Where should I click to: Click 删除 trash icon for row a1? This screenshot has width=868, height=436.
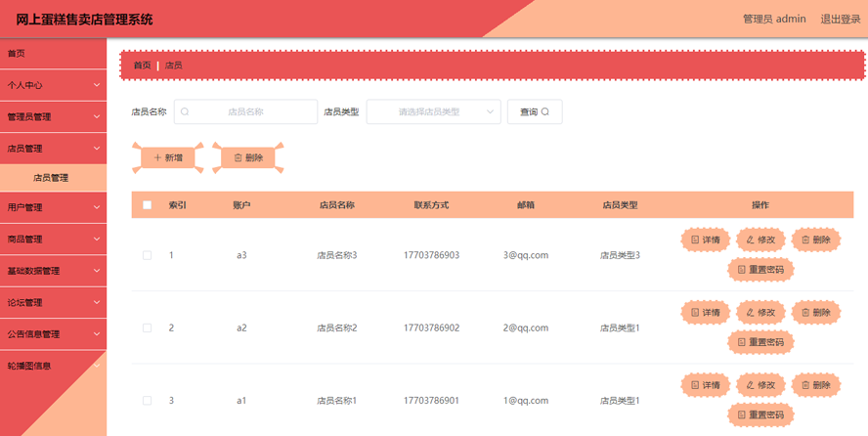click(x=805, y=385)
